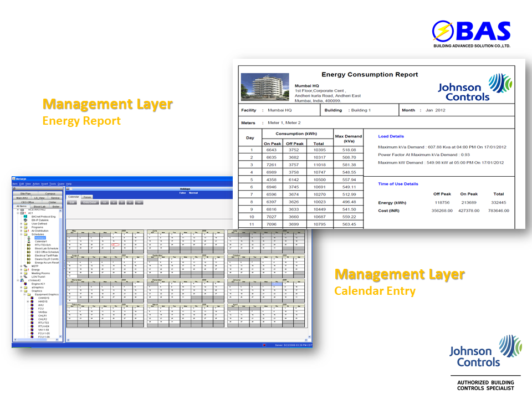Viewport: 532px width, 399px height.
Task: Click the building photo in Energy Report
Action: [265, 87]
